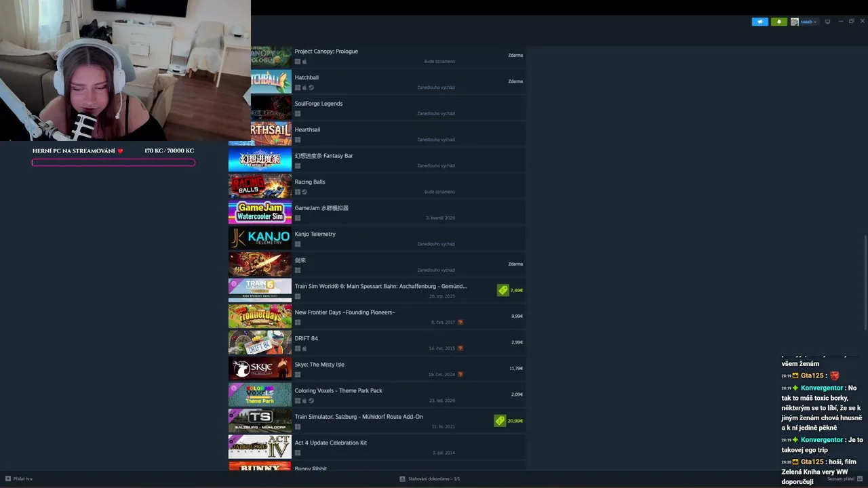Open the New Frontier Days thumbnail
This screenshot has width=868, height=488.
pos(260,317)
